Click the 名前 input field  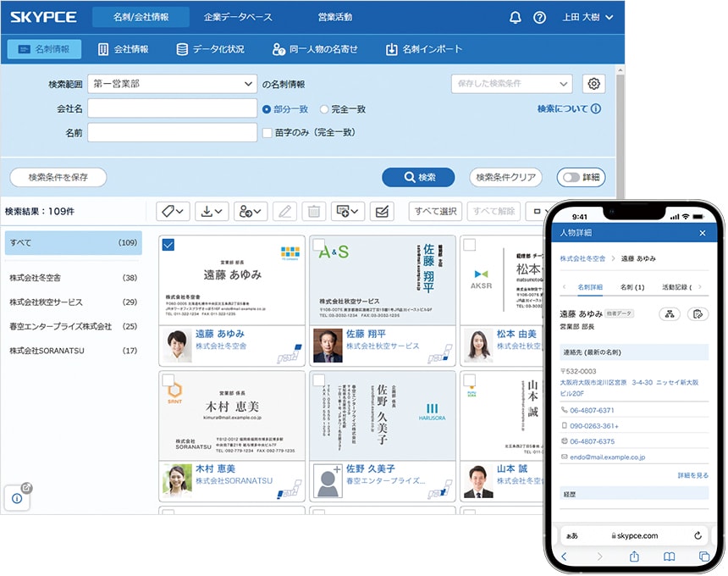[172, 132]
